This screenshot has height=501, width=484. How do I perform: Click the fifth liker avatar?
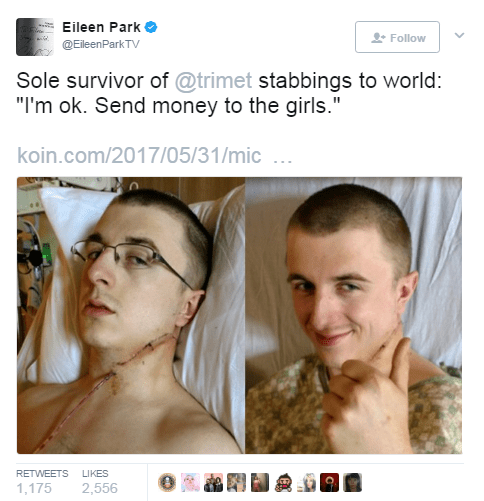[x=260, y=482]
